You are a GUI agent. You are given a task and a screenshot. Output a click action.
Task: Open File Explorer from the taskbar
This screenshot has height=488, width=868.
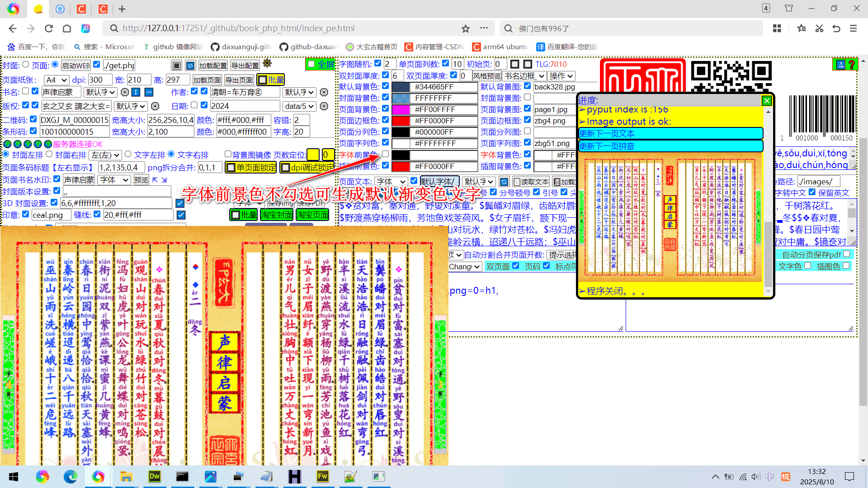126,477
